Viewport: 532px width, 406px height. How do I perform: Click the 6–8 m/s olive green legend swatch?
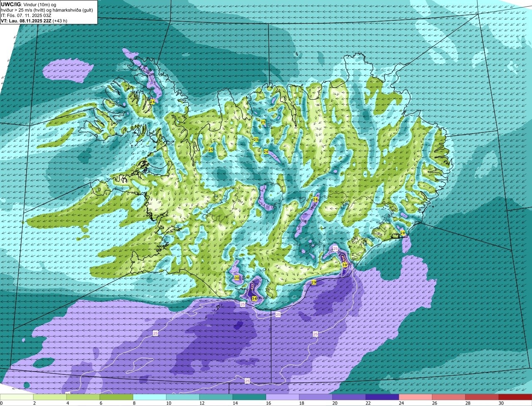point(116,397)
